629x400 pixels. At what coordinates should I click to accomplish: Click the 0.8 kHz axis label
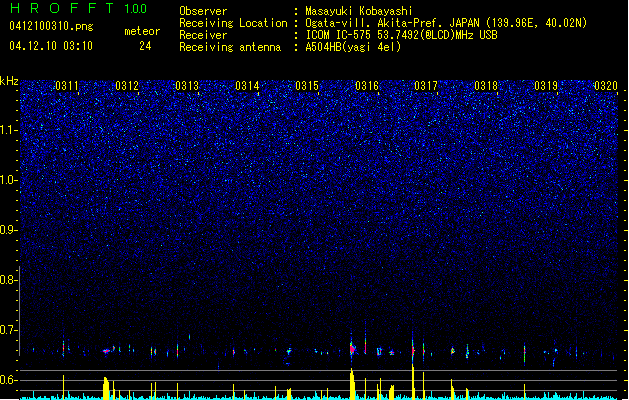tap(8, 280)
